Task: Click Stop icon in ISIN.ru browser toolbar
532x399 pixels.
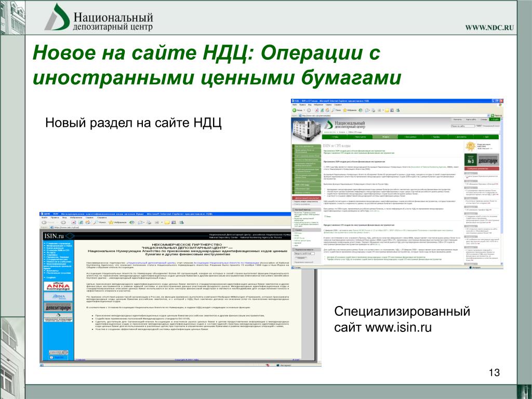Action: (x=74, y=222)
